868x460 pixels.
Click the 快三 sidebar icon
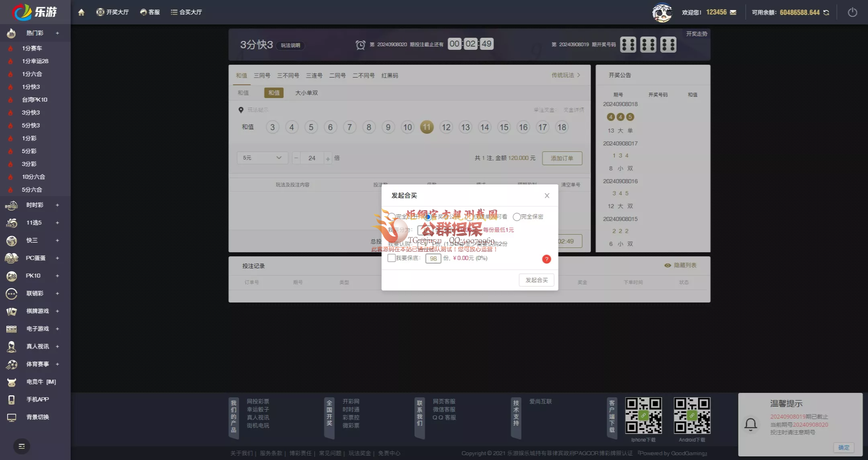coord(11,240)
